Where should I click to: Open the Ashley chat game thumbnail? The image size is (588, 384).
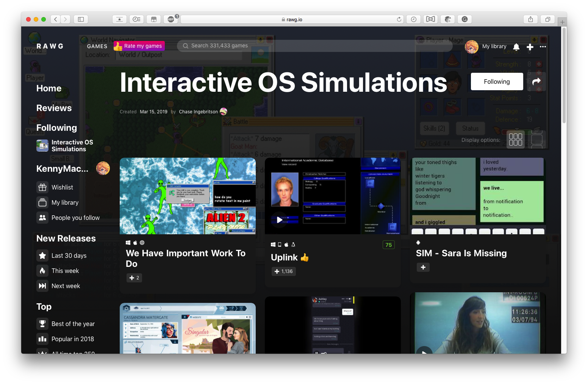pyautogui.click(x=333, y=325)
